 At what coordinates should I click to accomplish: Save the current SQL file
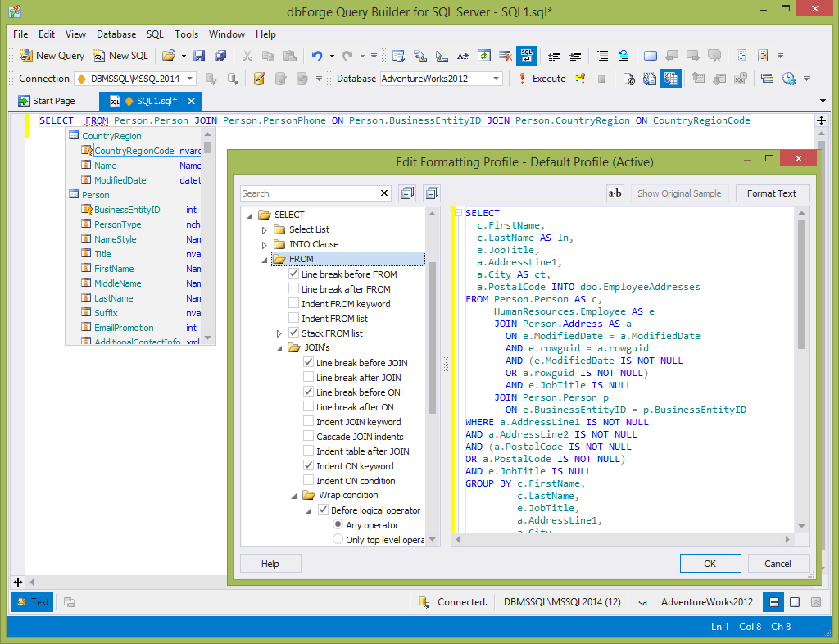pyautogui.click(x=200, y=55)
